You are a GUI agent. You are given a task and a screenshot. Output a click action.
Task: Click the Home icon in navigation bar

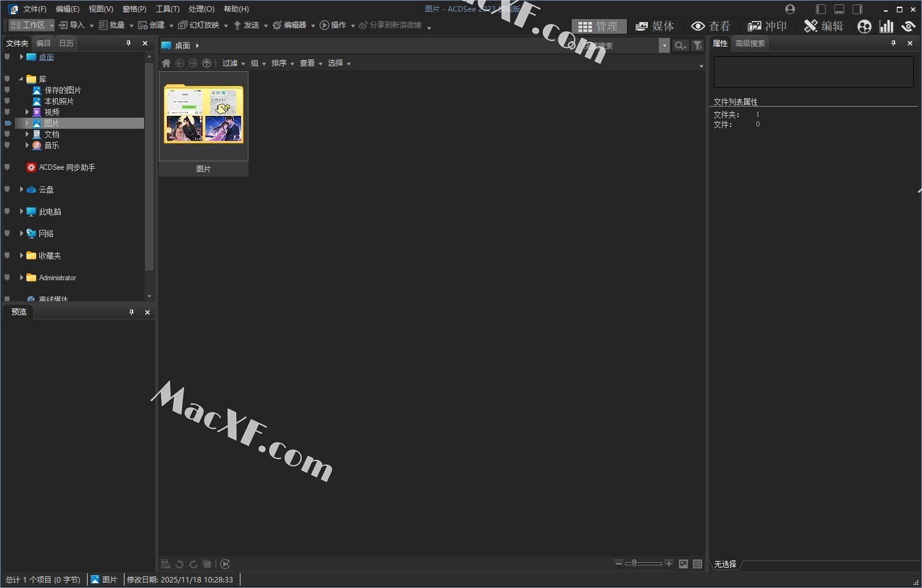pyautogui.click(x=166, y=63)
